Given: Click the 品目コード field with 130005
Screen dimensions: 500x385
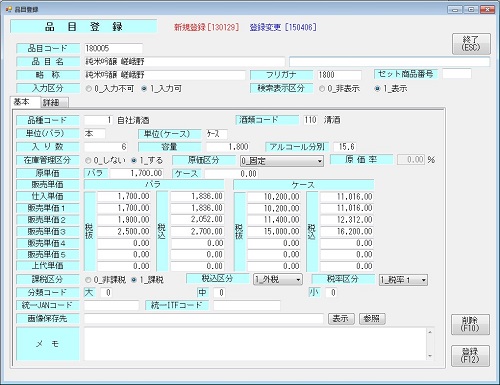Looking at the screenshot, I should pyautogui.click(x=113, y=48).
